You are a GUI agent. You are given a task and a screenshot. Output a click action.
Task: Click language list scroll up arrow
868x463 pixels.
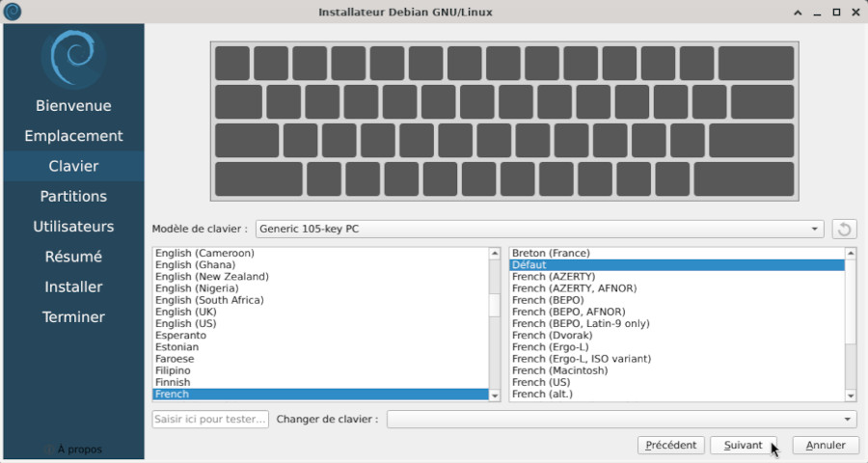point(495,254)
